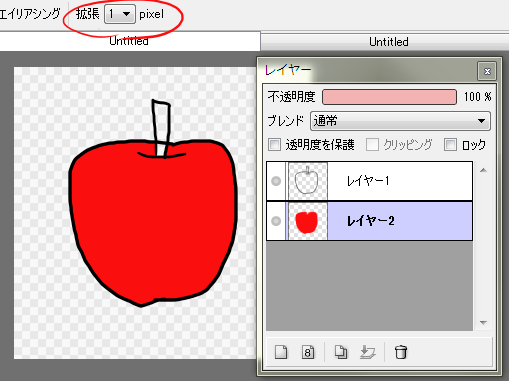Toggle the クリッピング checkbox
Screen dimensions: 509x381
pyautogui.click(x=372, y=145)
